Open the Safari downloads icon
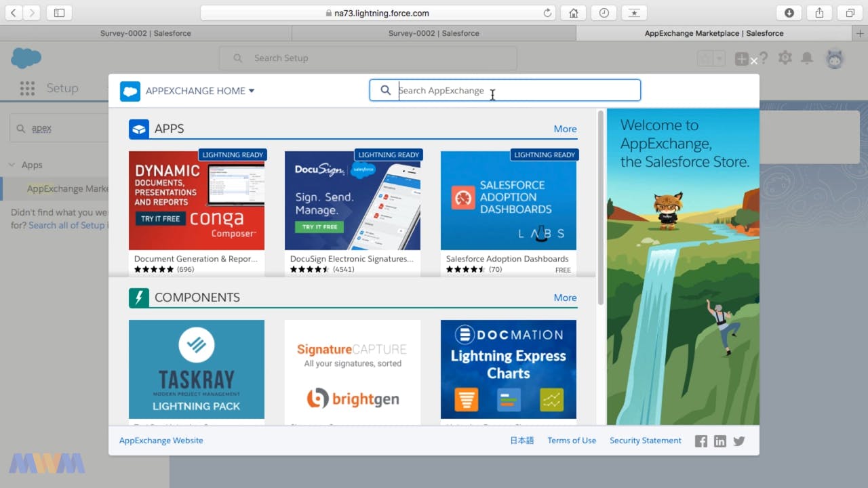This screenshot has height=488, width=868. 789,12
